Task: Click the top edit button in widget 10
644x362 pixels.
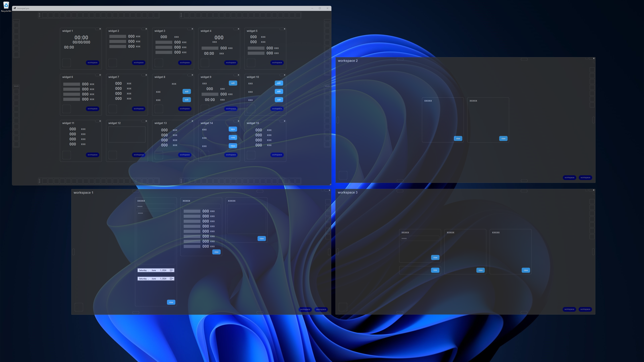Action: [x=279, y=83]
